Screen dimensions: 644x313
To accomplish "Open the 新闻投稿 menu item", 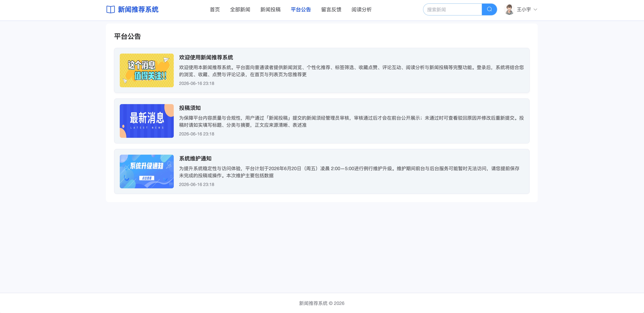I will [x=270, y=9].
